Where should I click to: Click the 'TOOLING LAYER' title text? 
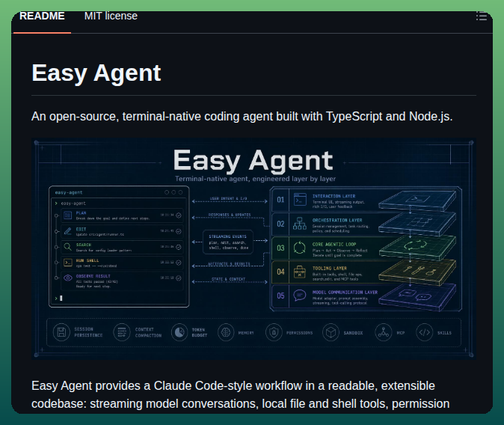click(330, 268)
